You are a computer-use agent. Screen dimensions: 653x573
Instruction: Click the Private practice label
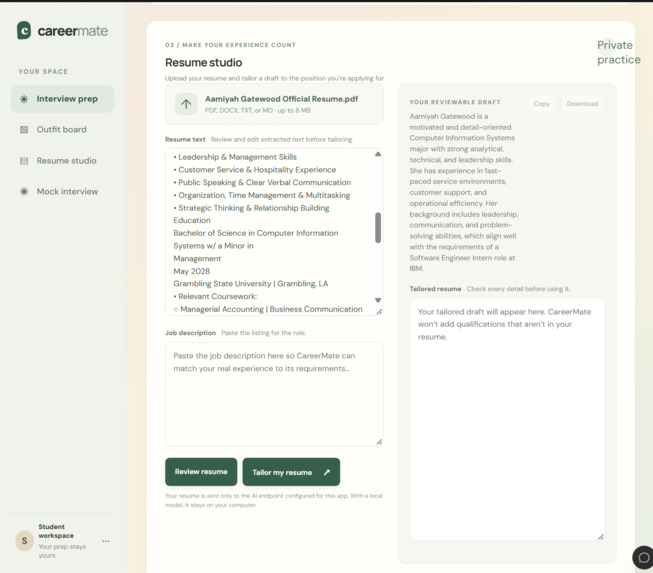(618, 52)
